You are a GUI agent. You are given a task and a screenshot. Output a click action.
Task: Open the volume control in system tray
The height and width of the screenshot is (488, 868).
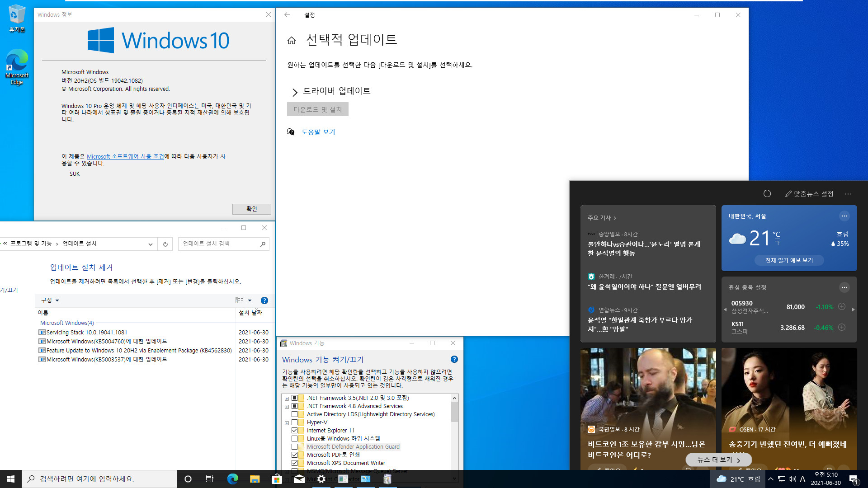click(x=792, y=479)
